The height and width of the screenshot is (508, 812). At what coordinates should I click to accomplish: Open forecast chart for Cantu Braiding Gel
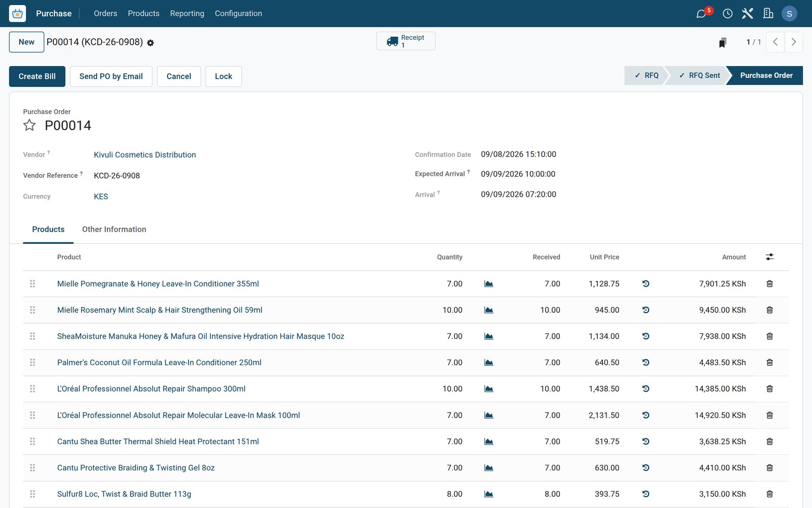489,468
